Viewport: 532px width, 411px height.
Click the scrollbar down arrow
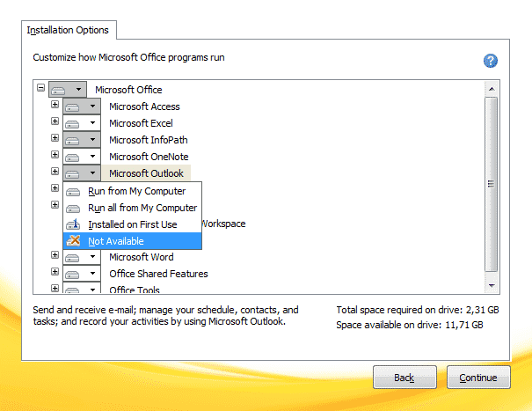click(x=492, y=286)
